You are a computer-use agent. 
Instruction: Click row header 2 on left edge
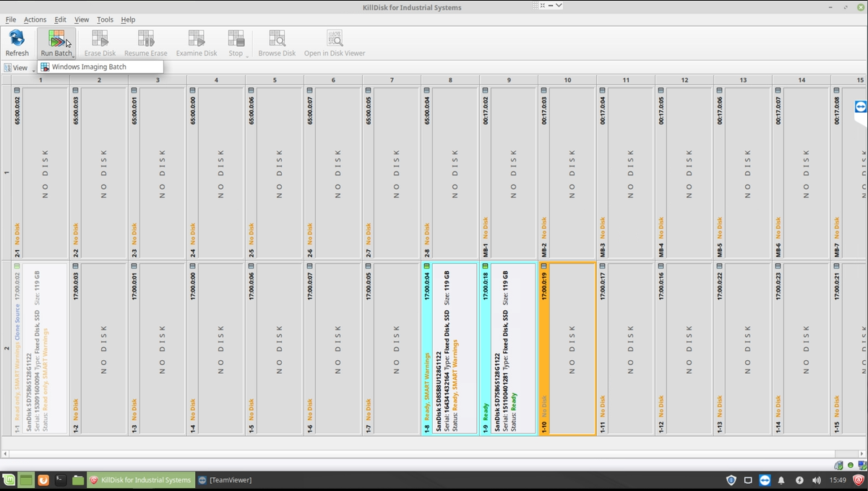(x=7, y=349)
